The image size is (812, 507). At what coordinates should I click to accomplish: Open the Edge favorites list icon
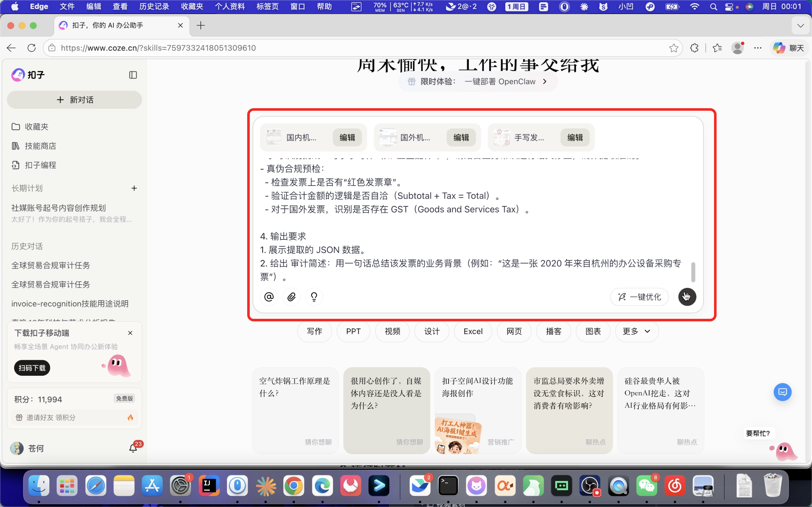[717, 48]
